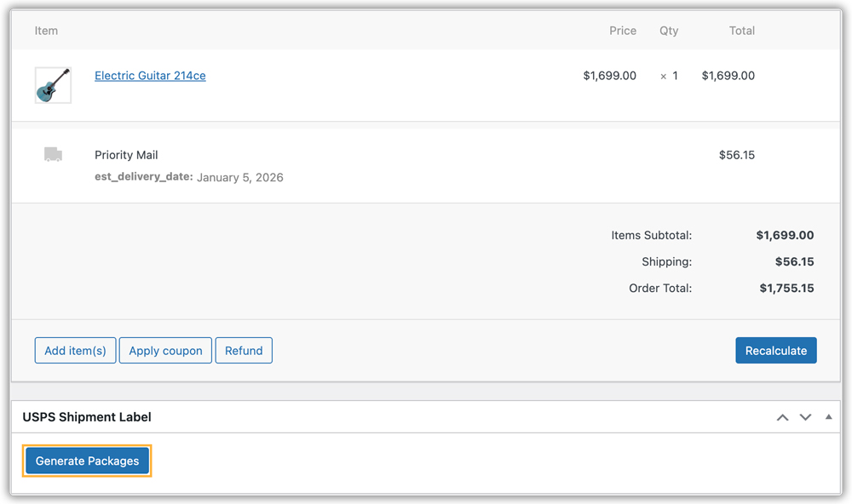Image resolution: width=852 pixels, height=504 pixels.
Task: Hit the Recalculate button
Action: coord(775,351)
